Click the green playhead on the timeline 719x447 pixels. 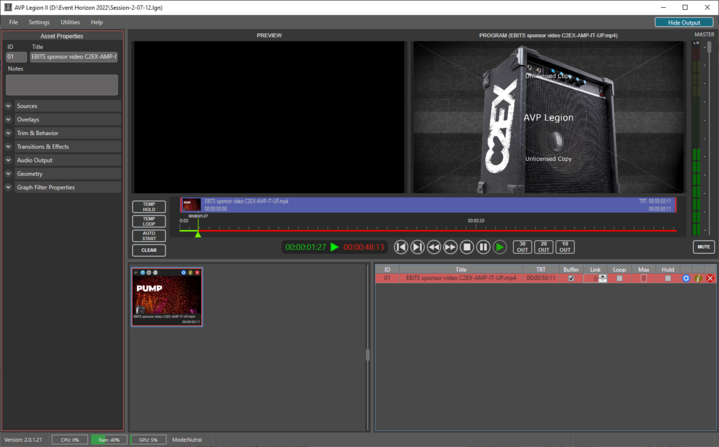tap(198, 232)
